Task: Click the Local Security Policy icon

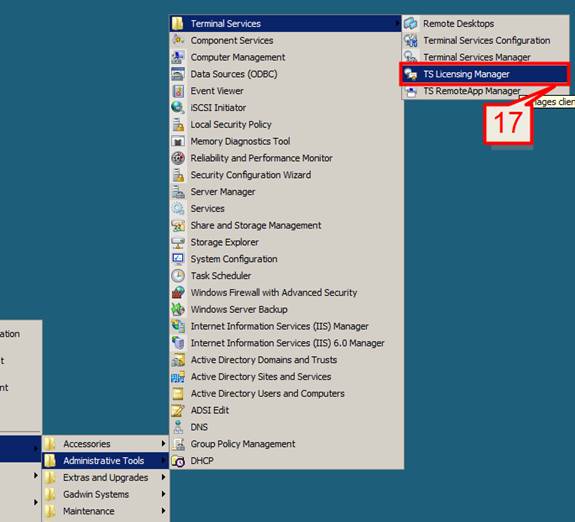Action: [x=178, y=124]
